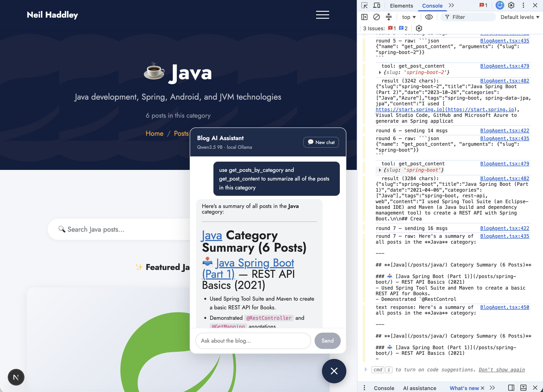The width and height of the screenshot is (543, 392).
Task: Open the AI assistance icon in DevTools toolbar
Action: pos(500,5)
